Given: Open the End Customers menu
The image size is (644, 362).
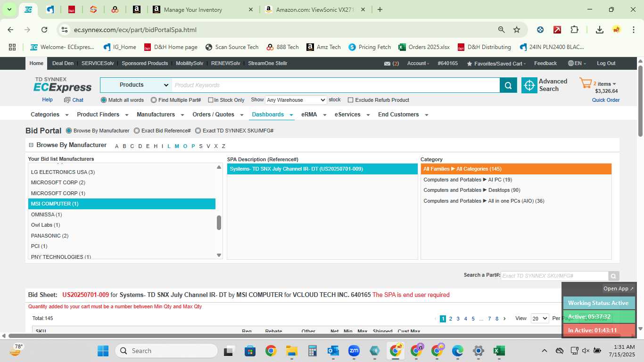Looking at the screenshot, I should pyautogui.click(x=403, y=115).
